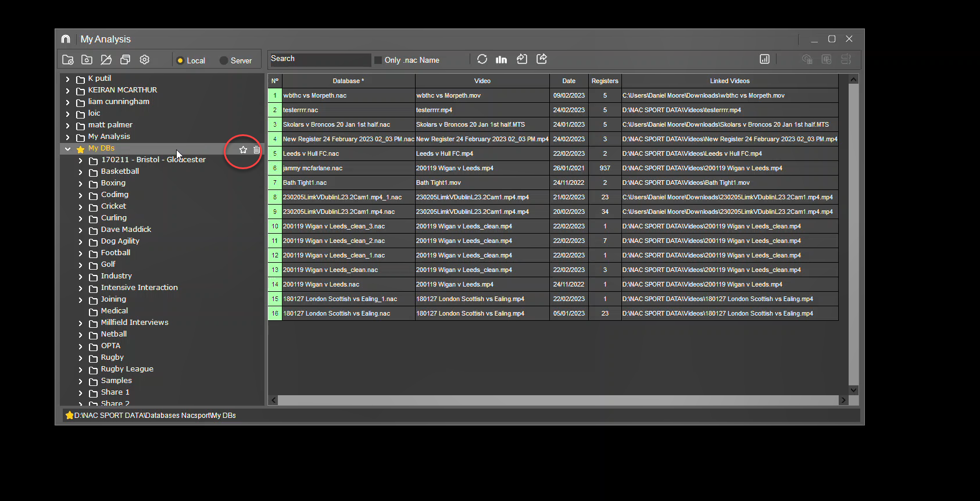Select jammy mcfarlane.nac database

[x=348, y=168]
